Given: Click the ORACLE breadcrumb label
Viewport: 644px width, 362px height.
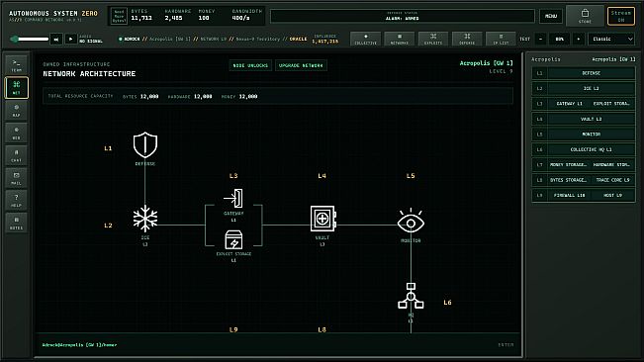Looking at the screenshot, I should pyautogui.click(x=298, y=39).
